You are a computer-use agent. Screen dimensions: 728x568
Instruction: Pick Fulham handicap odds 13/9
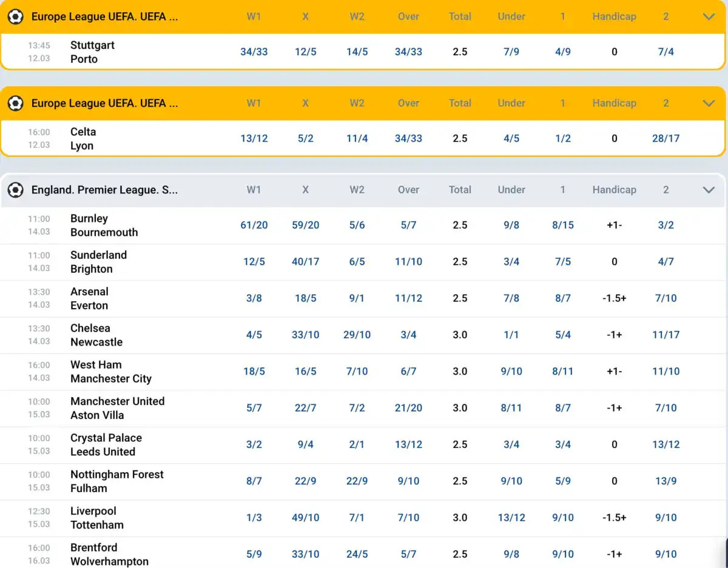pos(666,481)
